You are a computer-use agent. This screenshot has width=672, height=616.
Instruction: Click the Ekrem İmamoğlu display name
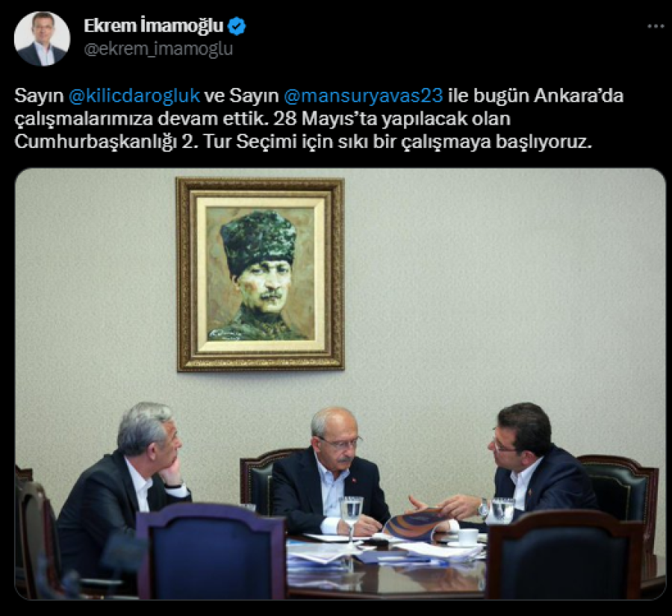(x=153, y=26)
